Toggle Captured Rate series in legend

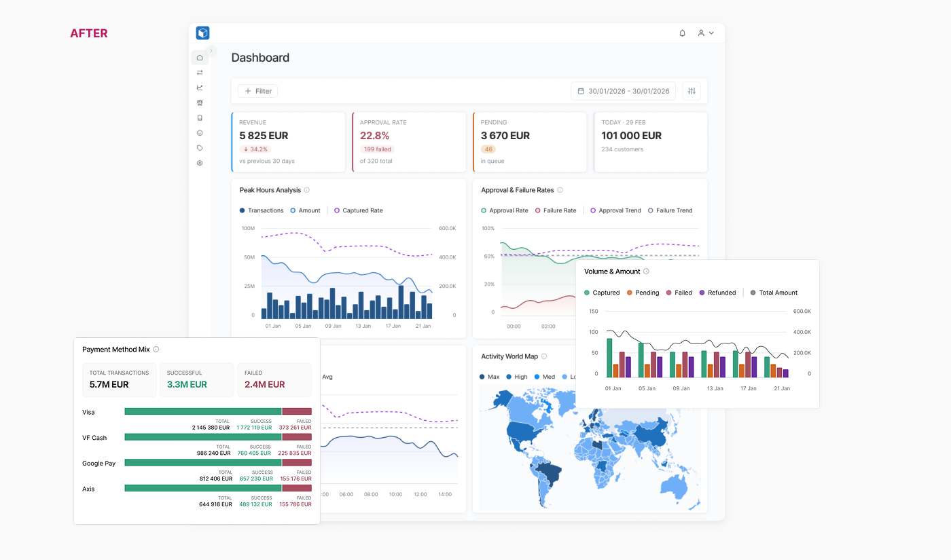pos(358,210)
